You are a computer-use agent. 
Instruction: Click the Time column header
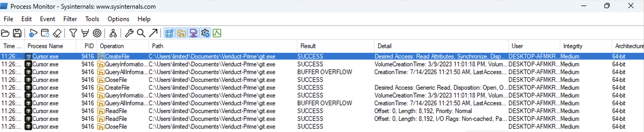pyautogui.click(x=12, y=46)
